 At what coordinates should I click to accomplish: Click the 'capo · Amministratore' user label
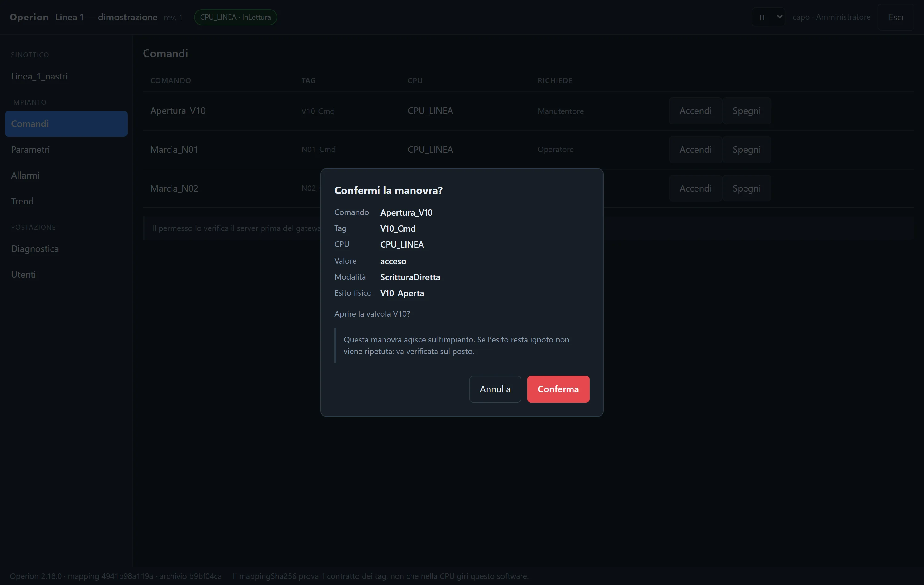pyautogui.click(x=832, y=17)
